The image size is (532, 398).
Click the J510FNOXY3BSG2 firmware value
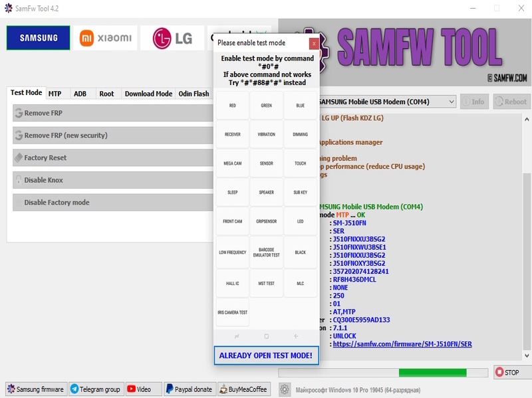(x=359, y=263)
